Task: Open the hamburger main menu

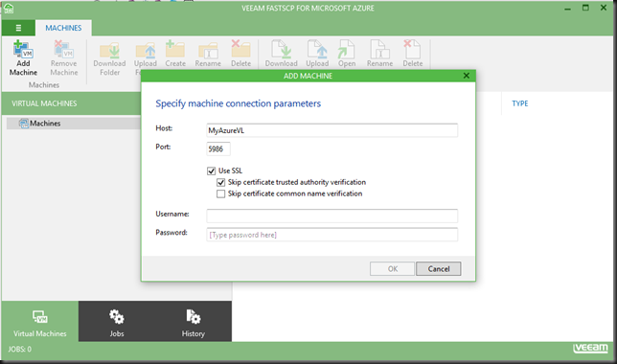Action: (x=18, y=28)
